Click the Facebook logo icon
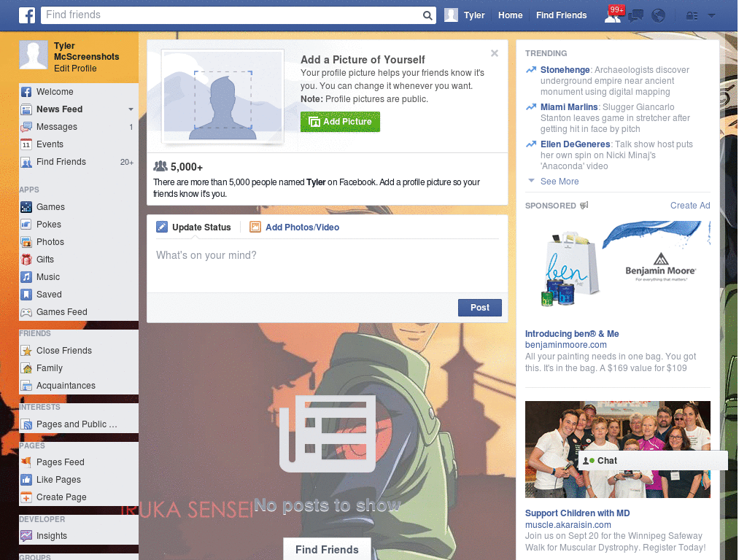The width and height of the screenshot is (747, 560). [x=27, y=15]
